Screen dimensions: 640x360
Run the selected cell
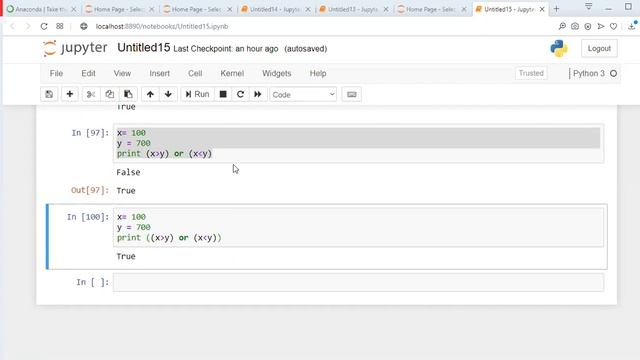point(197,94)
